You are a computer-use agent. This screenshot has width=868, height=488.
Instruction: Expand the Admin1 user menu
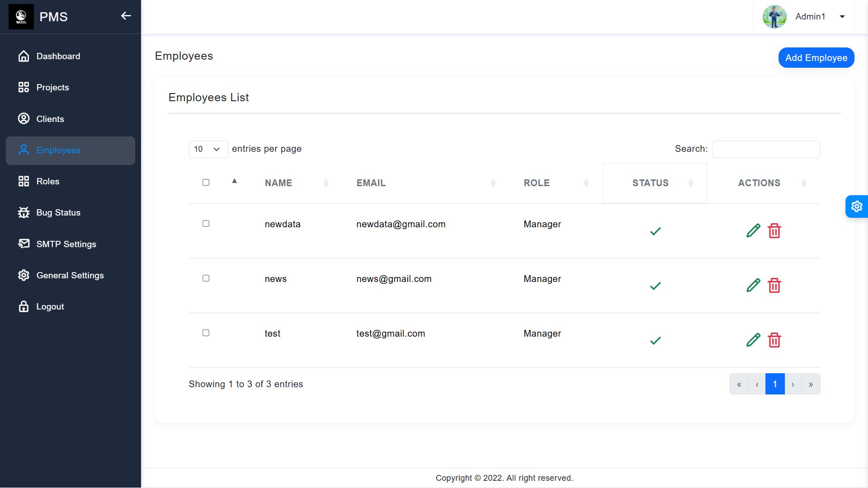(x=842, y=17)
